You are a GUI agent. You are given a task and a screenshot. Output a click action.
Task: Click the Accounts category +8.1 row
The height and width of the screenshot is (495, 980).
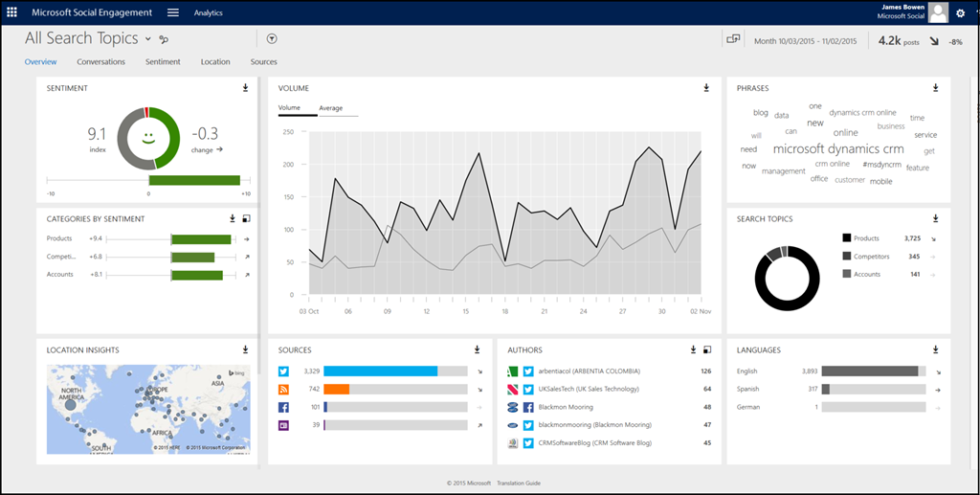[x=148, y=275]
